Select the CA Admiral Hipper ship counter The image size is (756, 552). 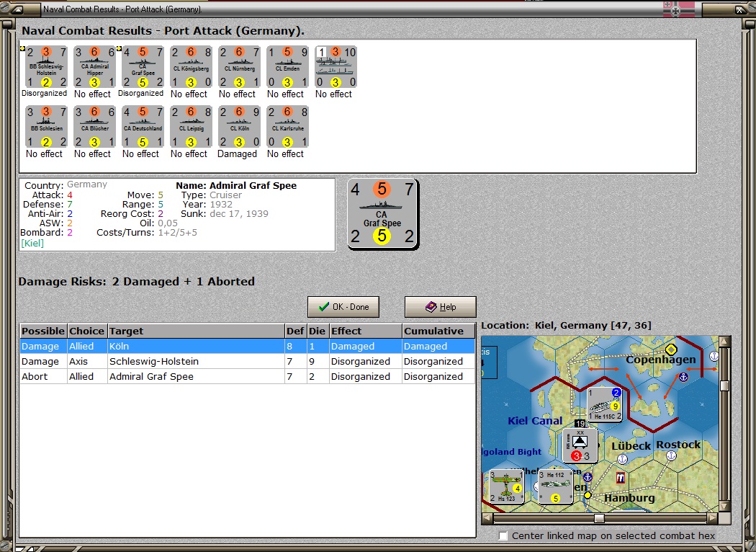pos(94,67)
